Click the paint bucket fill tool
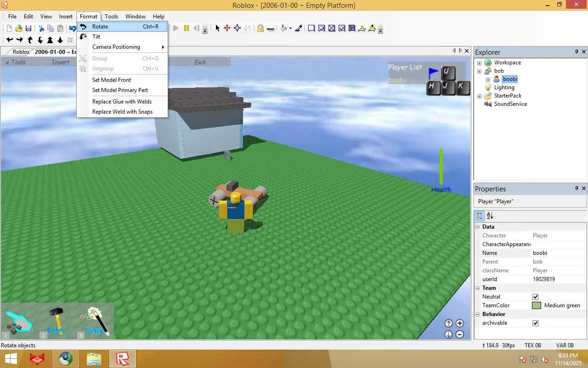Screen dimensions: 588x368 pos(283,29)
